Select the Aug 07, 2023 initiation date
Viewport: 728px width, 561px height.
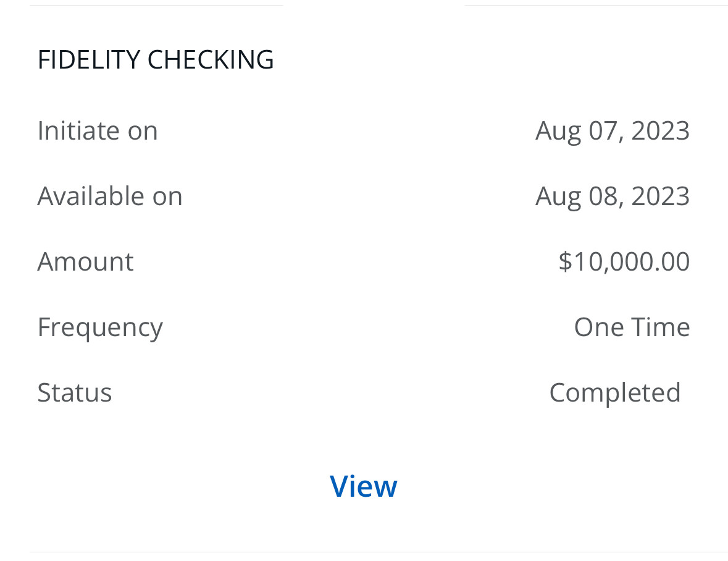coord(612,130)
